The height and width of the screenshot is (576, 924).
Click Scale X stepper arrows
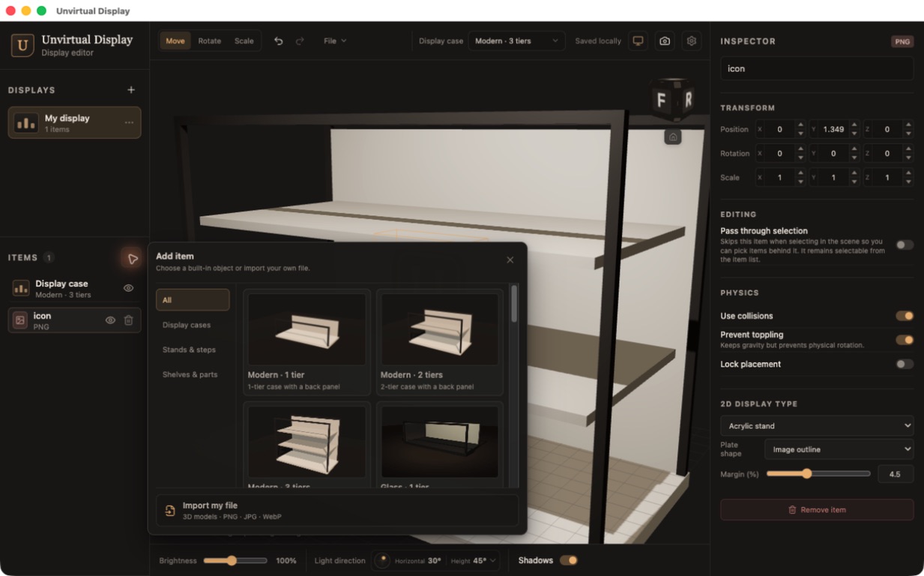coord(800,178)
